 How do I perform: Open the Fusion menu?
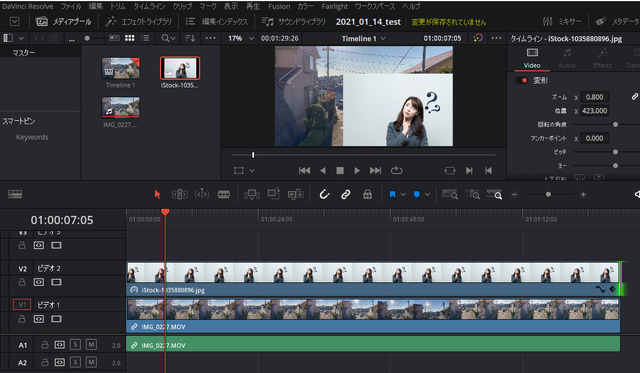click(x=279, y=6)
